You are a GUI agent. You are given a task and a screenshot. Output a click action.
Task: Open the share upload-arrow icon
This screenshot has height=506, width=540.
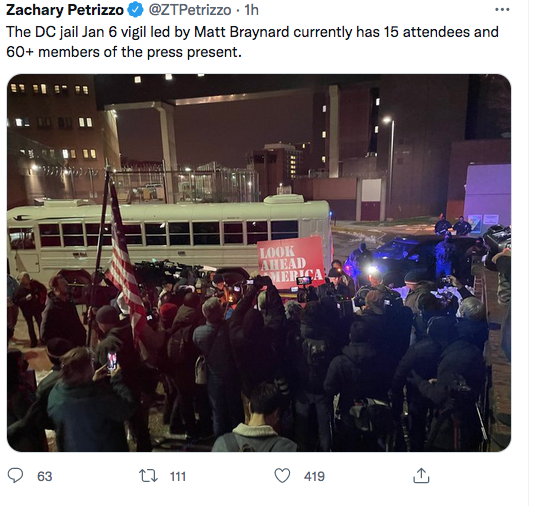(421, 475)
